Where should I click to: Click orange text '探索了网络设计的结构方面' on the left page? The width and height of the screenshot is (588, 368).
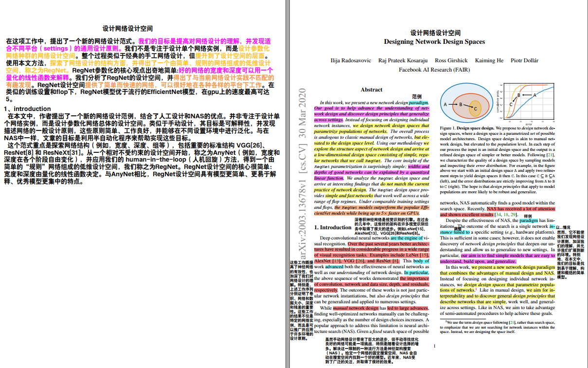click(x=88, y=63)
